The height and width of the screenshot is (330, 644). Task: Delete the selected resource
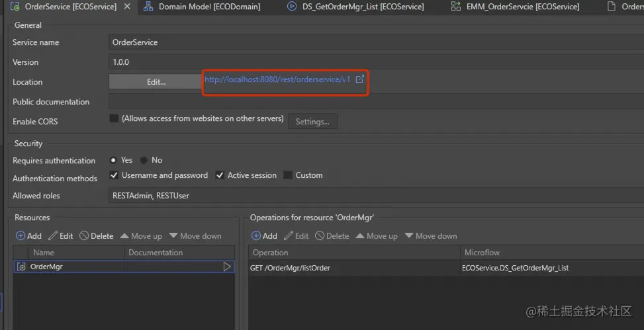[x=97, y=236]
